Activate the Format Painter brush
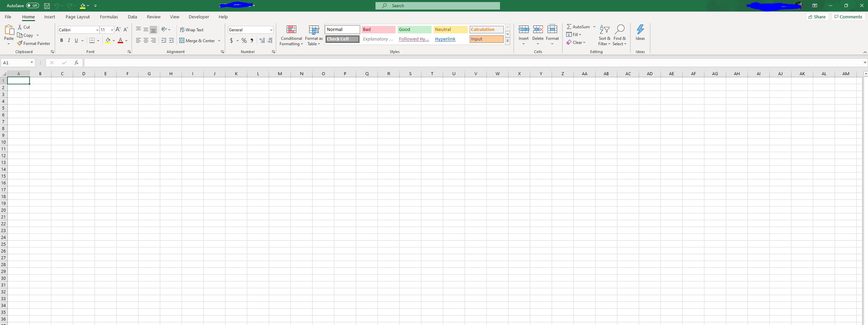The height and width of the screenshot is (325, 868). tap(34, 43)
